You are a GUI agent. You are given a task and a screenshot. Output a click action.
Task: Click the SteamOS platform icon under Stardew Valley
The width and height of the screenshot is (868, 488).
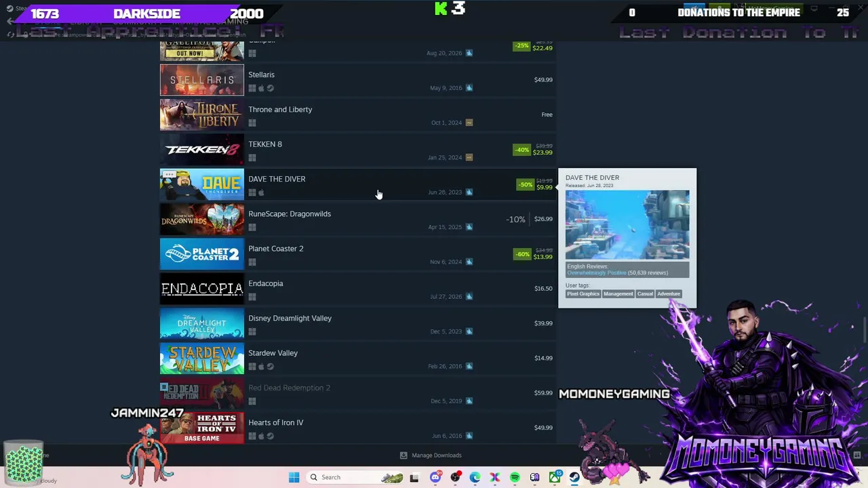[x=270, y=367]
